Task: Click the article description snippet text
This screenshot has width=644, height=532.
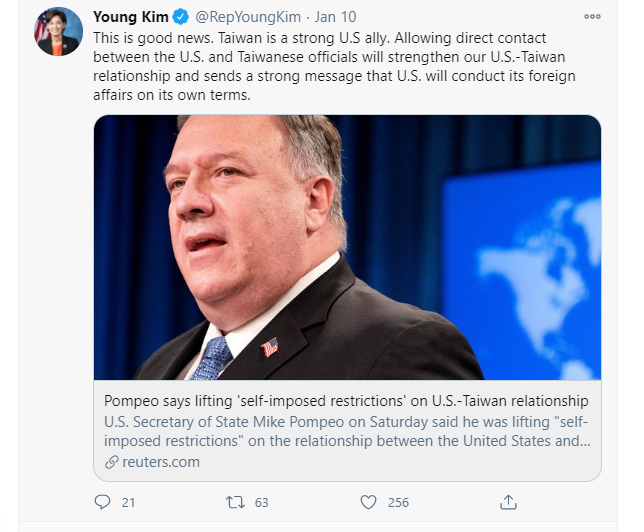Action: click(347, 431)
